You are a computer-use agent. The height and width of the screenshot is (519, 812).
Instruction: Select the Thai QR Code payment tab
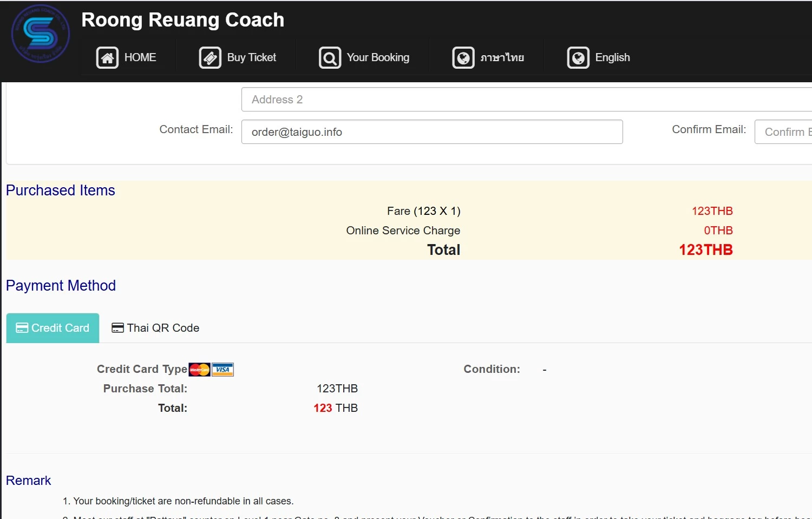(155, 328)
